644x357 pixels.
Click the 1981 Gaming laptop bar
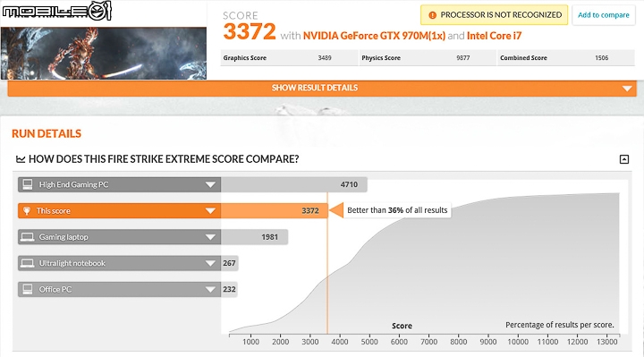[255, 237]
